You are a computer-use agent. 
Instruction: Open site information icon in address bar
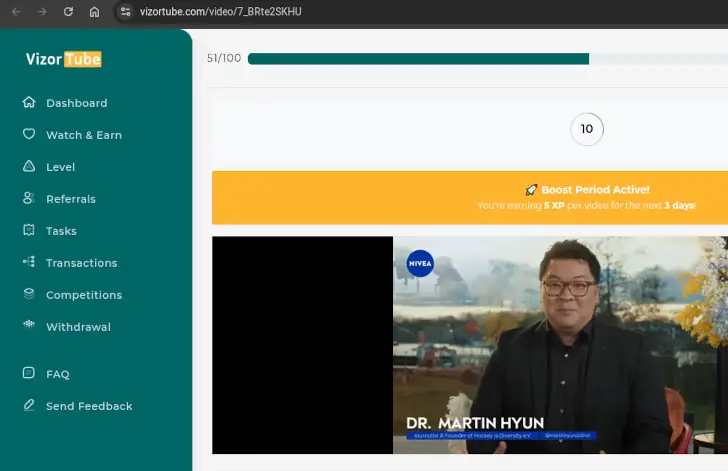pos(125,12)
